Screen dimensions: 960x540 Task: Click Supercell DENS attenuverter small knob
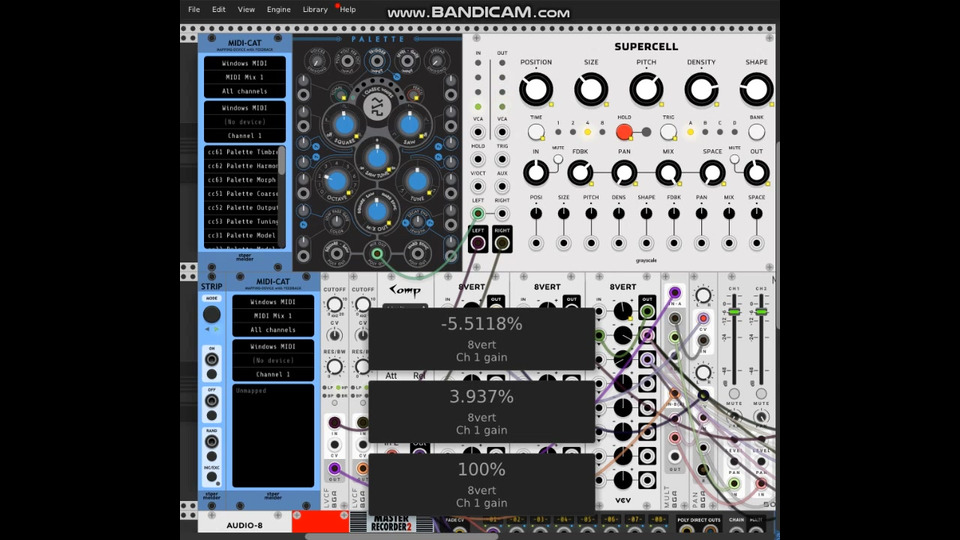(x=618, y=213)
